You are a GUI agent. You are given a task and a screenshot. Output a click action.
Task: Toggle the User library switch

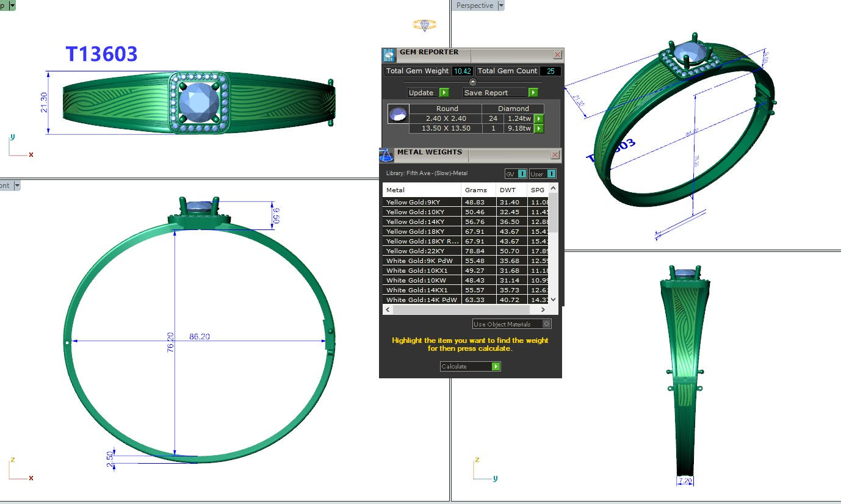[x=551, y=174]
